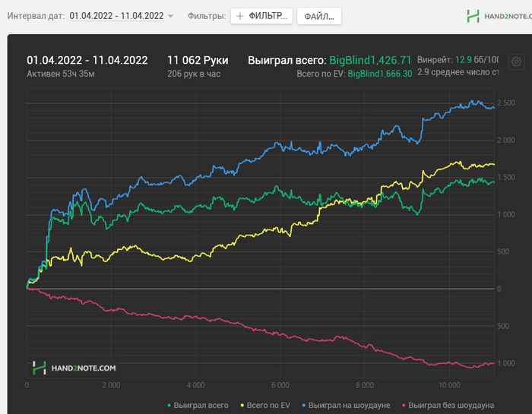Toggle the Выиграл всего legend entry
The height and width of the screenshot is (414, 532).
point(198,405)
